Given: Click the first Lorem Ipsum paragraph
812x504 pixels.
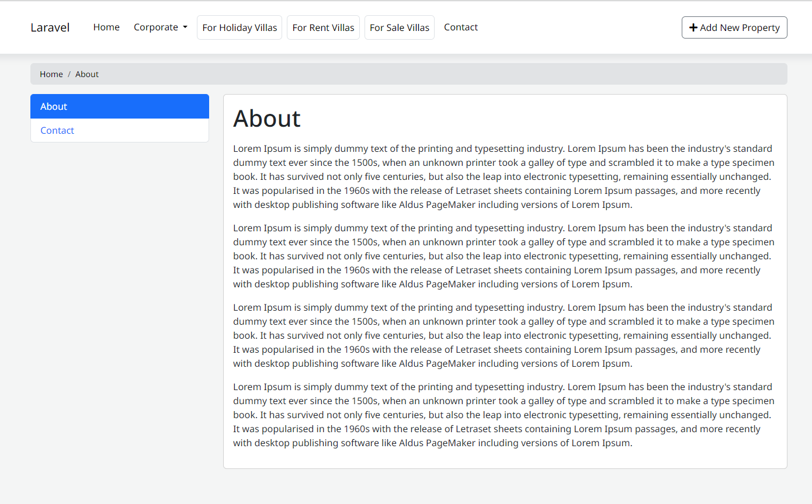Looking at the screenshot, I should coord(505,176).
